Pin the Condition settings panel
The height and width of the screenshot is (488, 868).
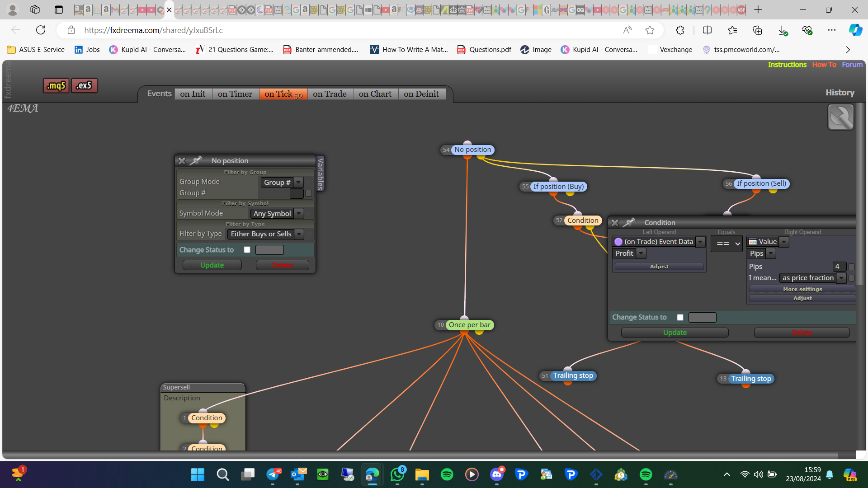629,222
